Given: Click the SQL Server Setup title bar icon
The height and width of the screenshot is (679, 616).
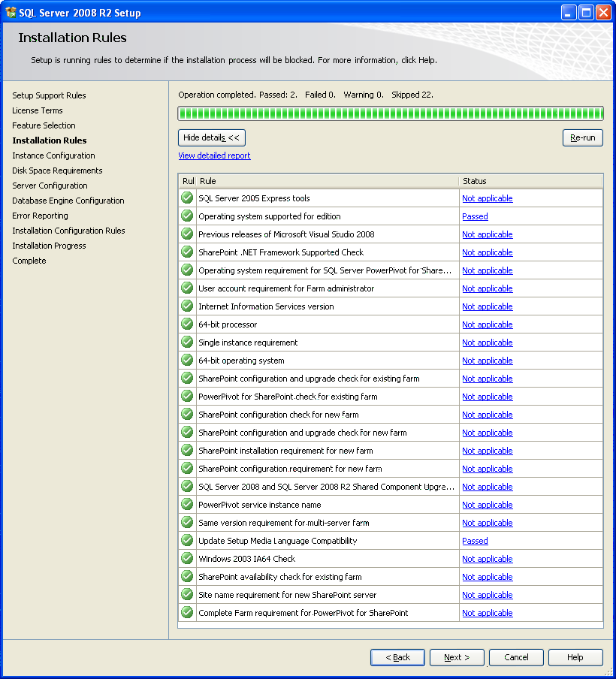Looking at the screenshot, I should (11, 13).
